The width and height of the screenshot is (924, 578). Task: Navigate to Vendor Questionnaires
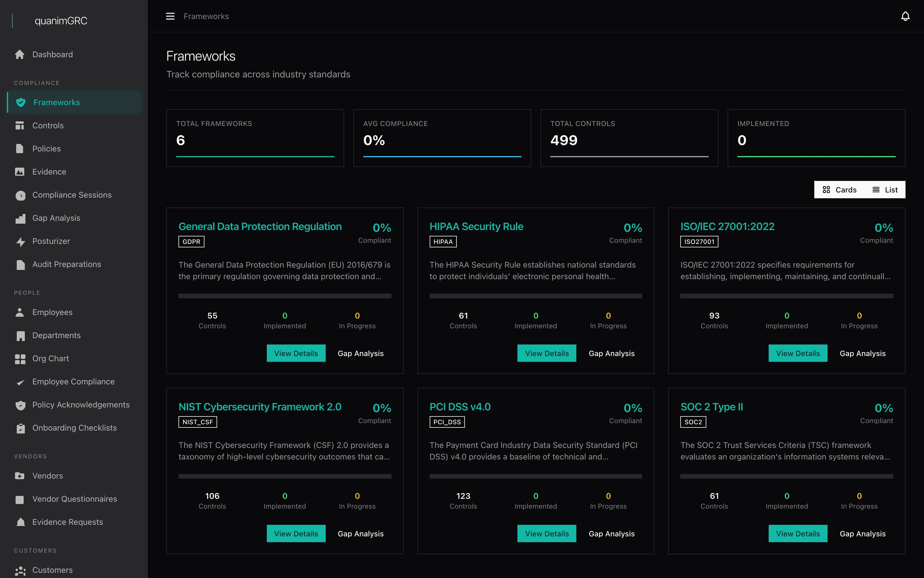pos(74,499)
